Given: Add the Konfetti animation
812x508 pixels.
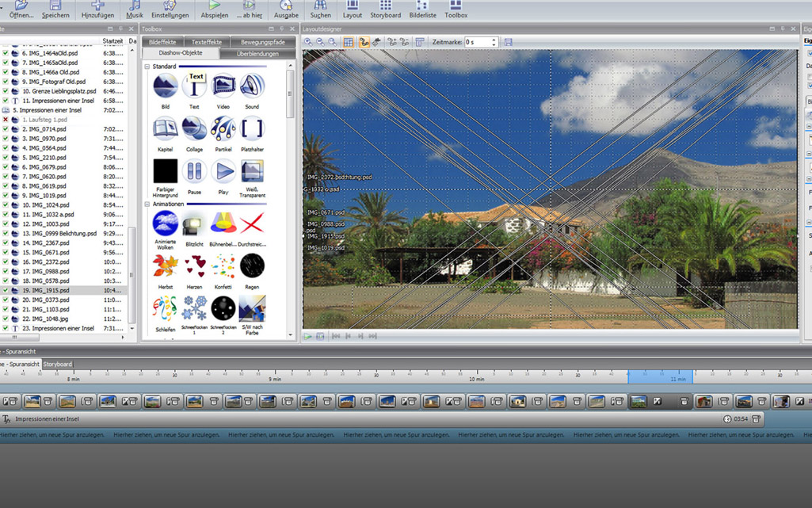Looking at the screenshot, I should click(223, 266).
